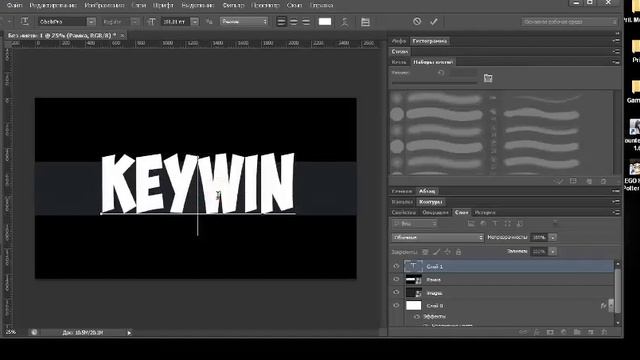Toggle the layer filter switch
The height and width of the screenshot is (360, 640).
click(555, 223)
